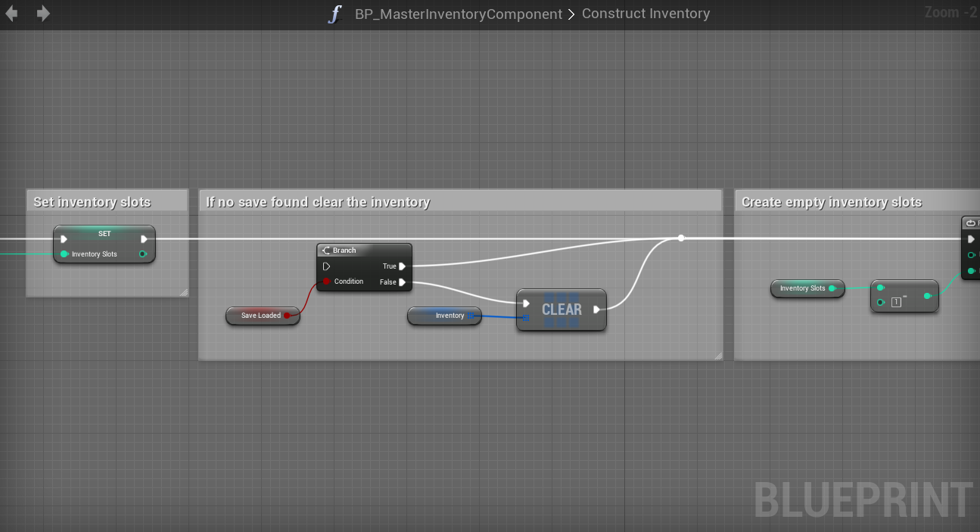
Task: Select the 'Set inventory slots' comment header
Action: pos(107,201)
